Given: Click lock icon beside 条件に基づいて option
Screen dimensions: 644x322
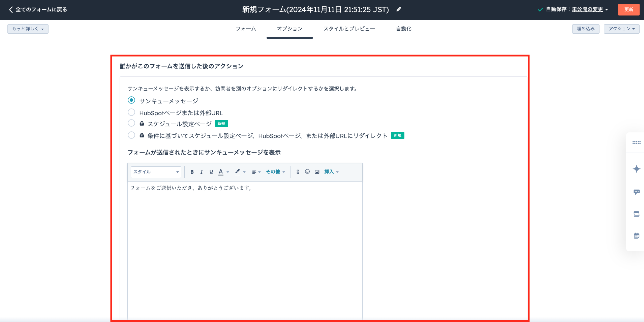Looking at the screenshot, I should pyautogui.click(x=142, y=135).
